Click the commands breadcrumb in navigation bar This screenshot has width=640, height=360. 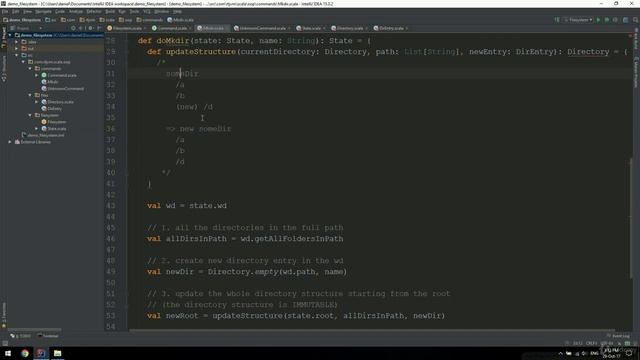pyautogui.click(x=149, y=20)
